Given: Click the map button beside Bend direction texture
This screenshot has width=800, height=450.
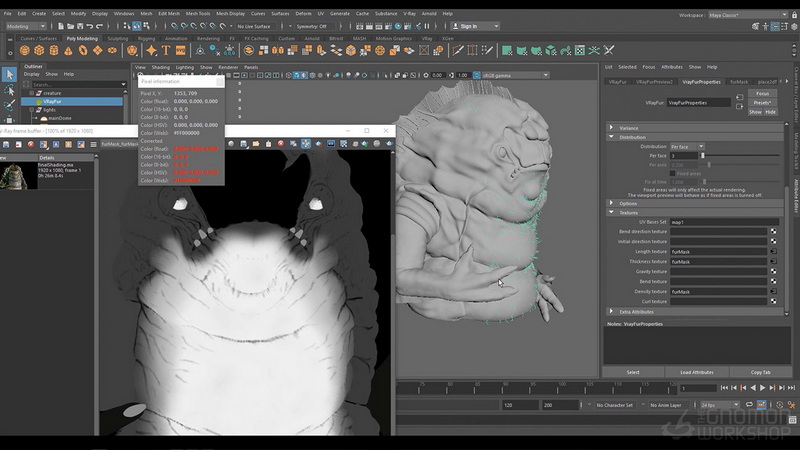Looking at the screenshot, I should click(773, 232).
